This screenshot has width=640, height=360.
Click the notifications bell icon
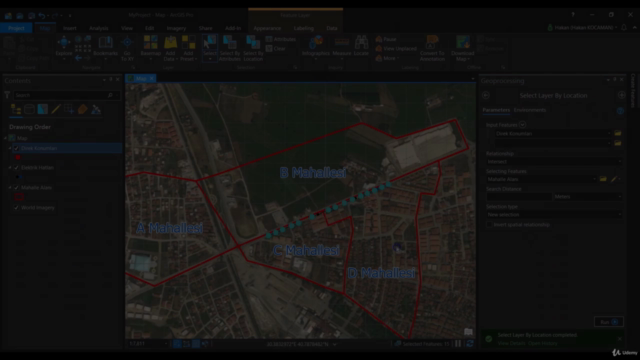[624, 27]
